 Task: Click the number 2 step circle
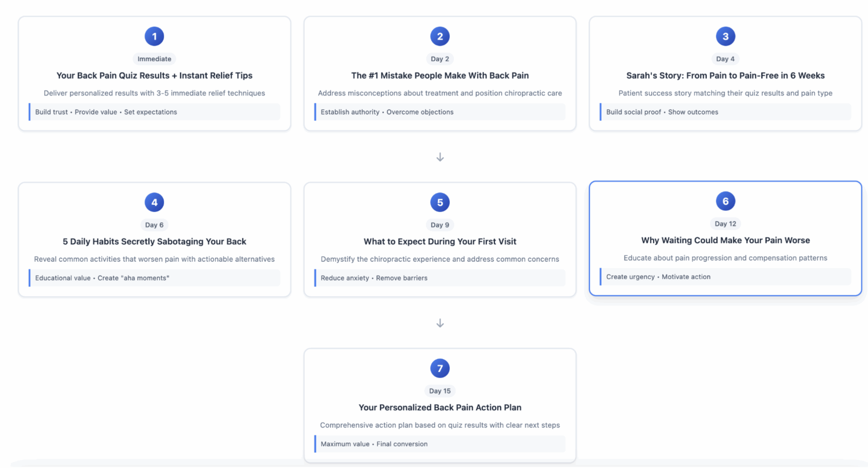(x=440, y=36)
